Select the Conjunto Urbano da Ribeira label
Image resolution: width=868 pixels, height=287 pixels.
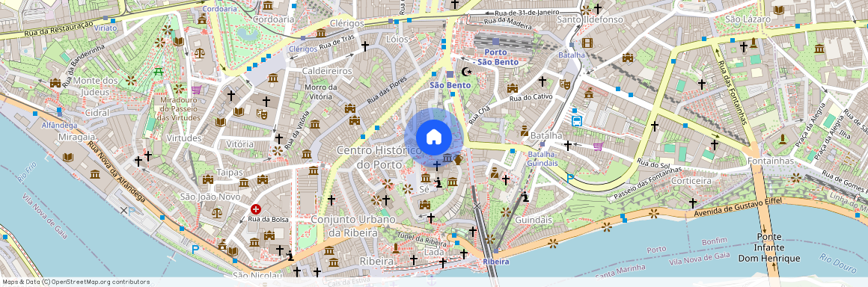(x=352, y=226)
